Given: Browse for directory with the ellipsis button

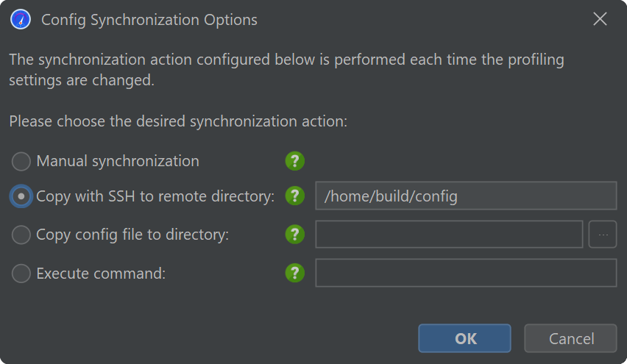Looking at the screenshot, I should (x=603, y=234).
